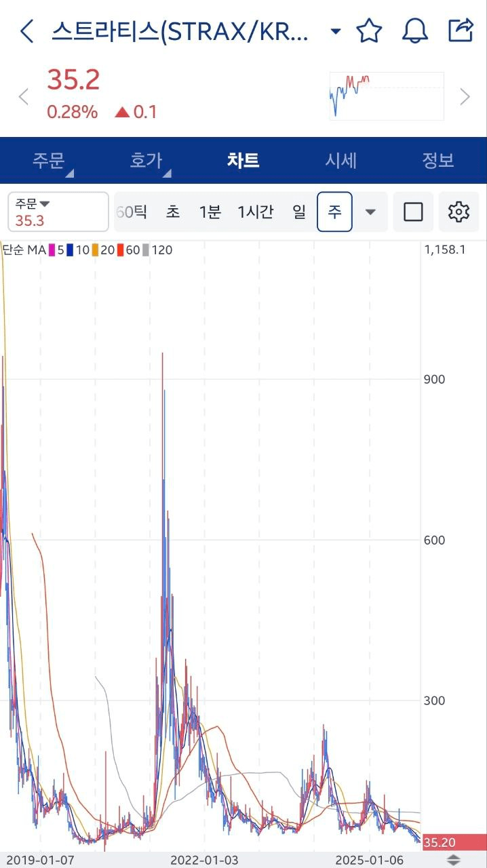Image resolution: width=487 pixels, height=868 pixels.
Task: Select the 1분 chart interval
Action: [210, 212]
